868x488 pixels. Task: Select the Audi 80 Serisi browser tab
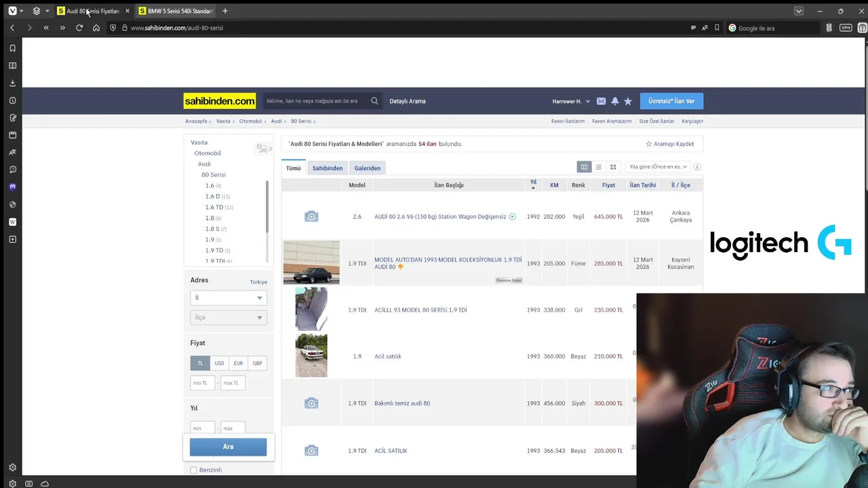pyautogui.click(x=93, y=11)
